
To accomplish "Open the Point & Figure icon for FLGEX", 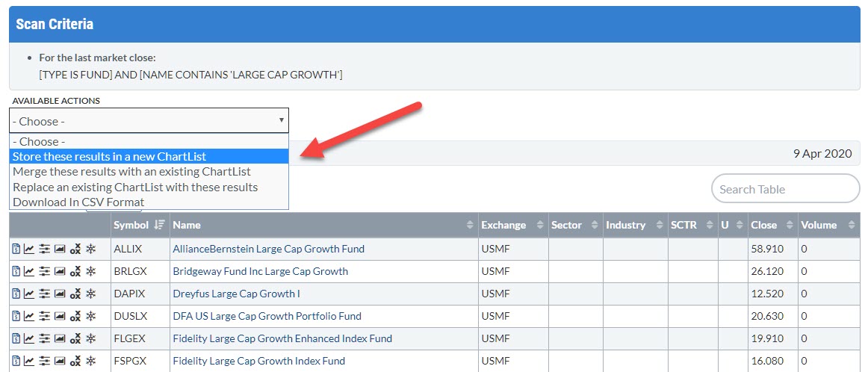I will coord(75,339).
